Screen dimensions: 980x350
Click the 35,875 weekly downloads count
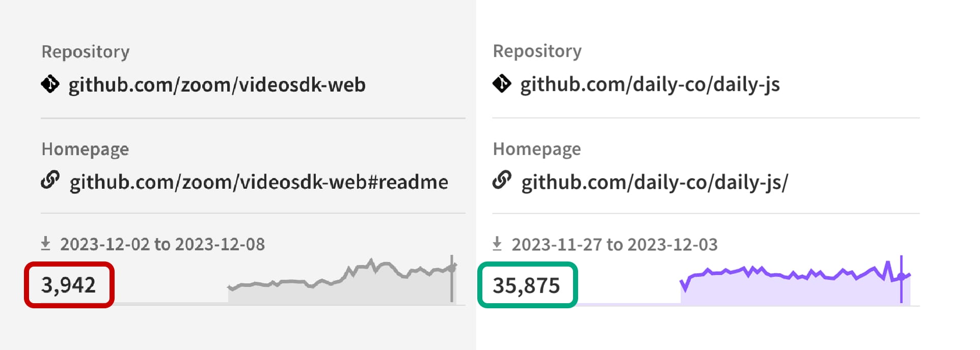tap(526, 285)
